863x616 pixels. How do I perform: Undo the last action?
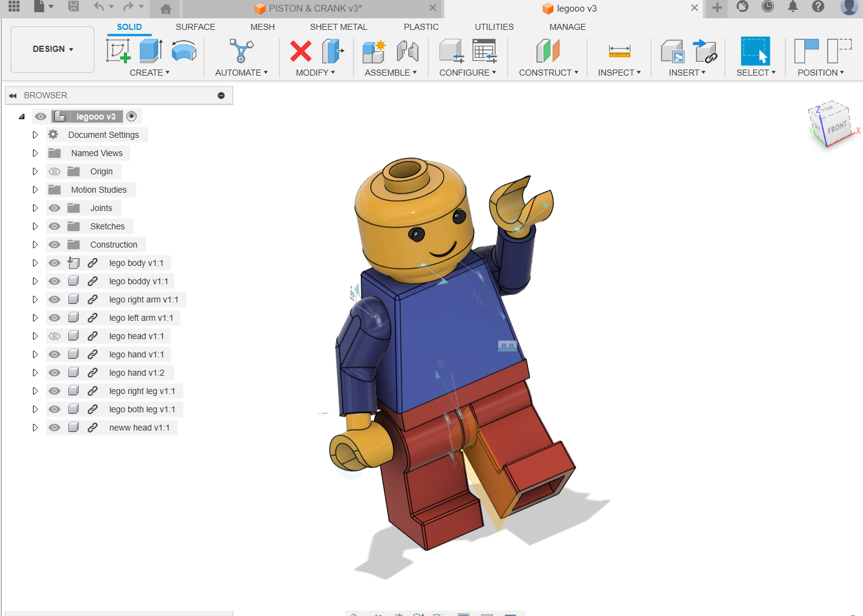click(x=99, y=7)
